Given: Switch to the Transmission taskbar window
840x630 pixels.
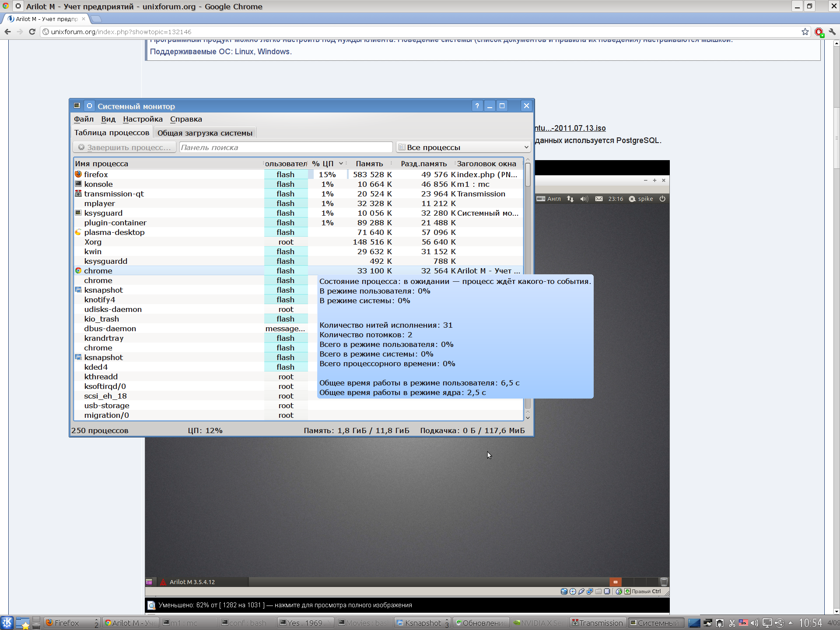Looking at the screenshot, I should (x=597, y=623).
